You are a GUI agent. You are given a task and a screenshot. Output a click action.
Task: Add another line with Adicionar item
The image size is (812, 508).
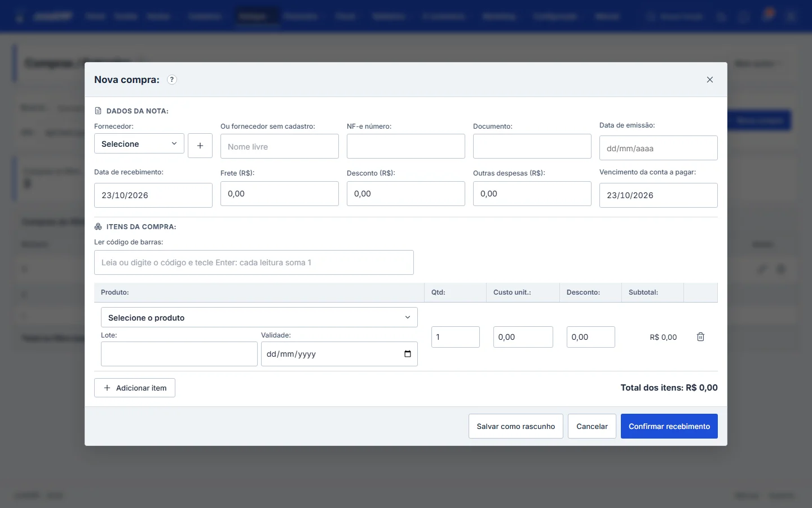tap(135, 388)
